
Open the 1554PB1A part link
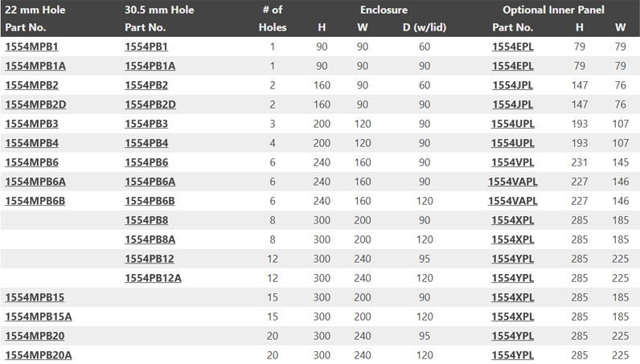coord(150,66)
